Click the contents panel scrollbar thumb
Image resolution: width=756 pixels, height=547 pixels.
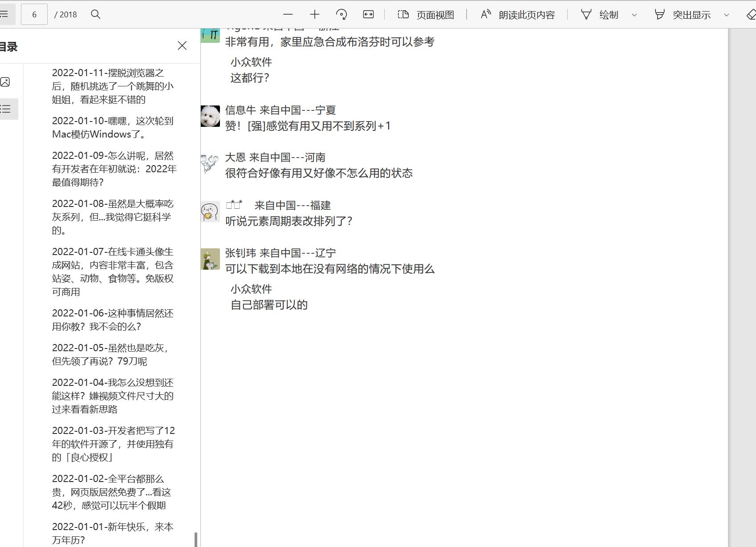[196, 539]
